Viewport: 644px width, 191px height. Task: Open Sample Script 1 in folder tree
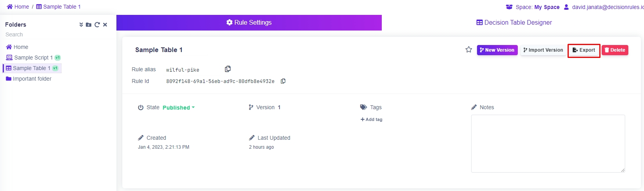(33, 58)
